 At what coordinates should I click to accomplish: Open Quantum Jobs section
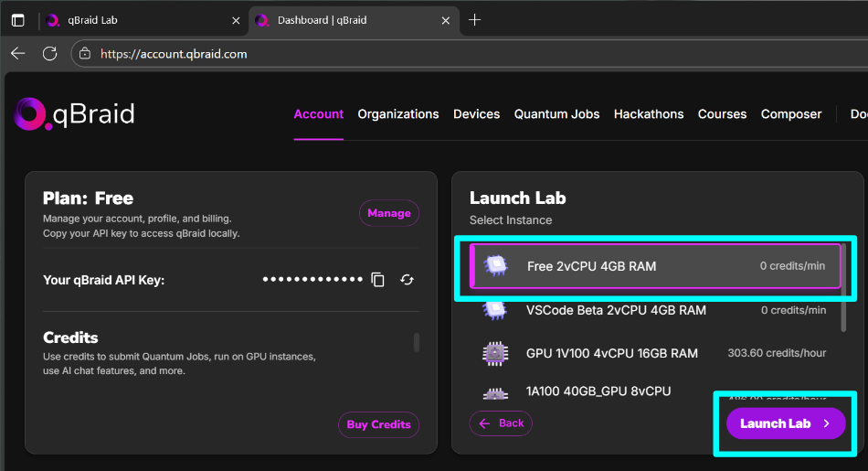click(556, 114)
